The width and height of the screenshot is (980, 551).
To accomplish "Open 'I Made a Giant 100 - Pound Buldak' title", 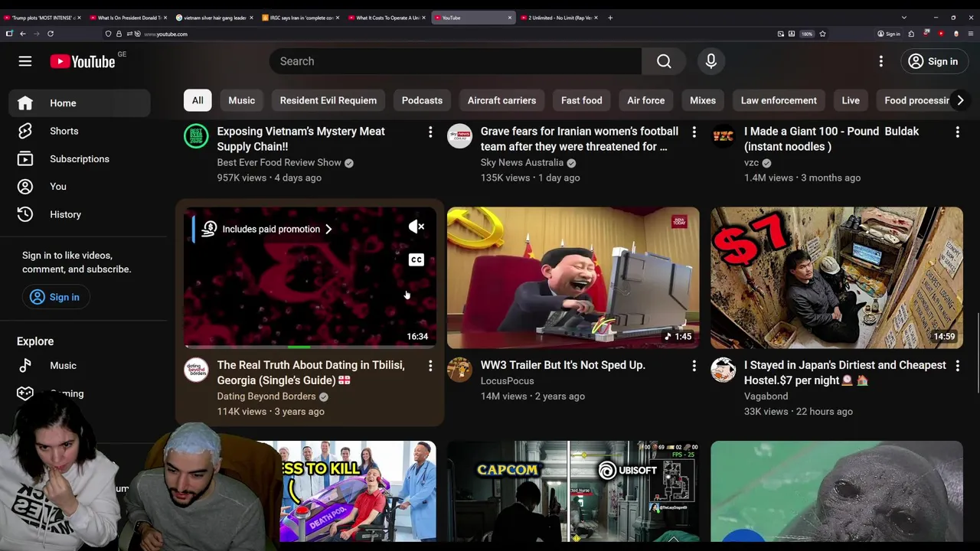I will (x=831, y=139).
